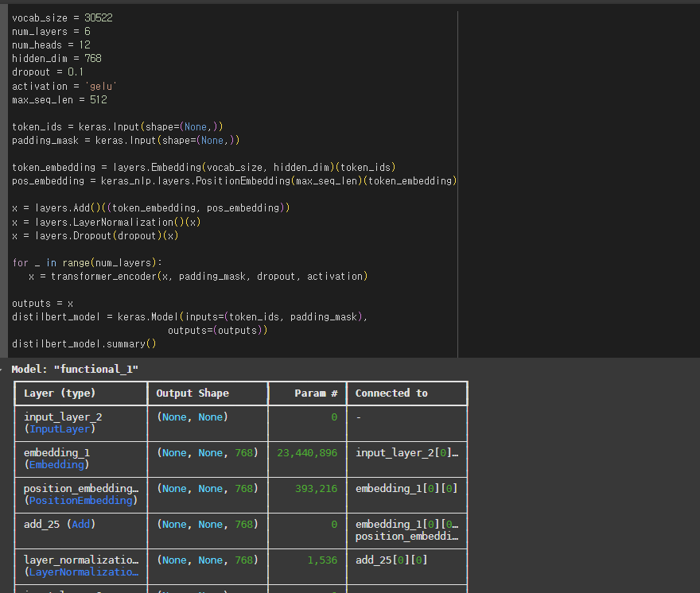Click the 'num_heads = 12' code line
This screenshot has height=593, width=700.
(x=52, y=45)
